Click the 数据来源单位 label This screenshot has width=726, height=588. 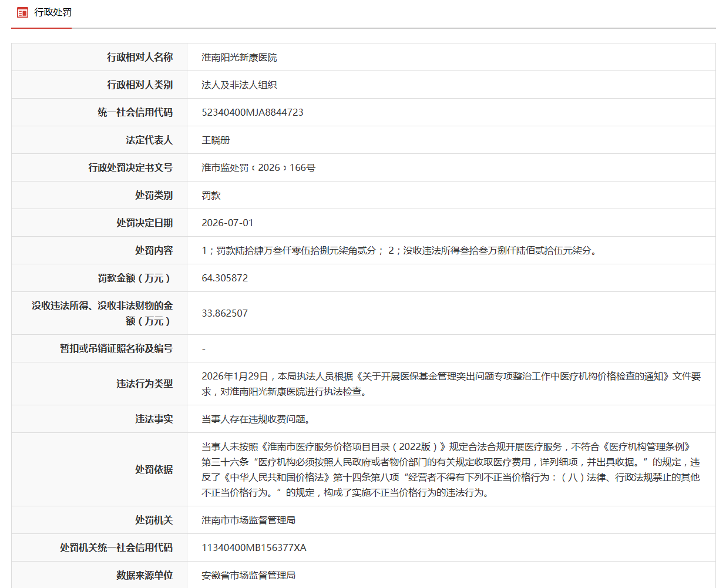click(x=144, y=575)
